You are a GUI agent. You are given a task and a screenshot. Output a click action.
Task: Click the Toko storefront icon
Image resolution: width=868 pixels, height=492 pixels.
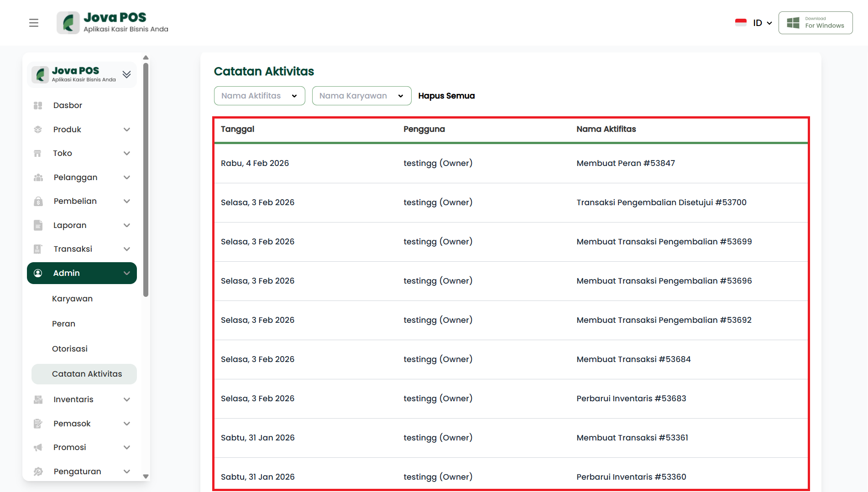point(38,153)
